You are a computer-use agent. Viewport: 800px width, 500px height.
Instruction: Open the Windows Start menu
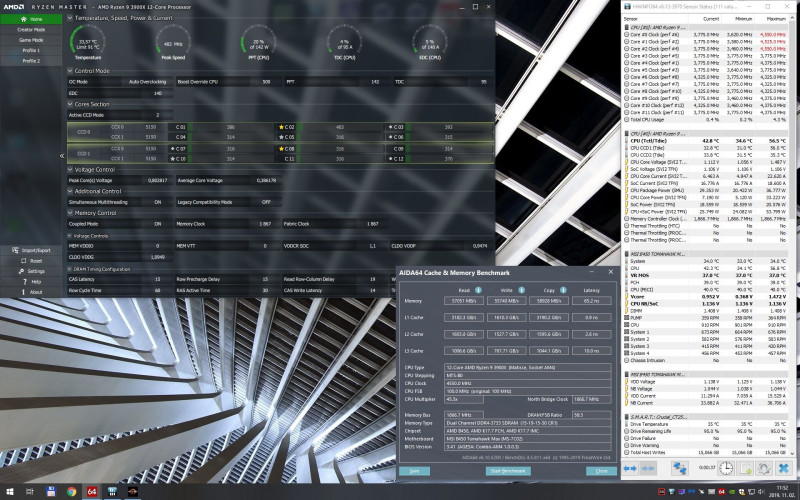coord(10,492)
